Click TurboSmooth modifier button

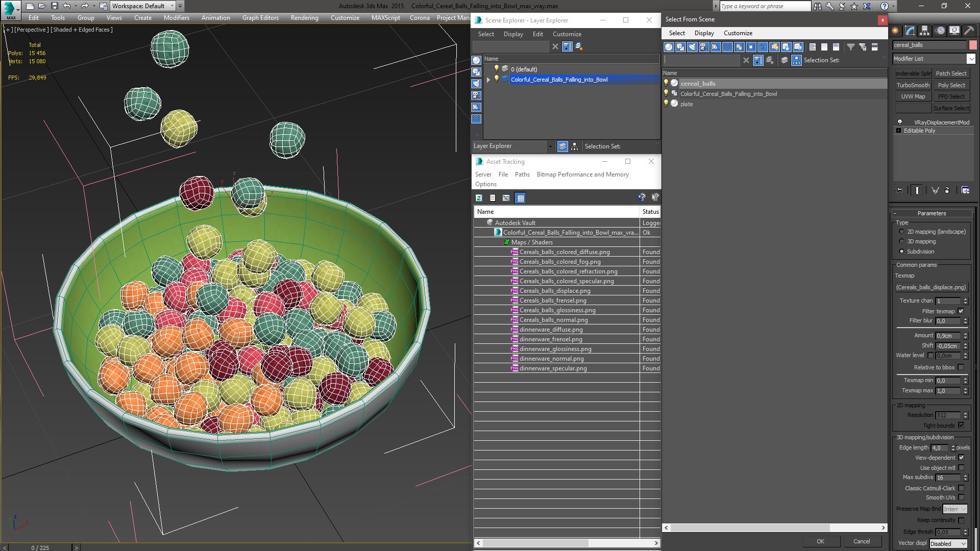pos(913,85)
